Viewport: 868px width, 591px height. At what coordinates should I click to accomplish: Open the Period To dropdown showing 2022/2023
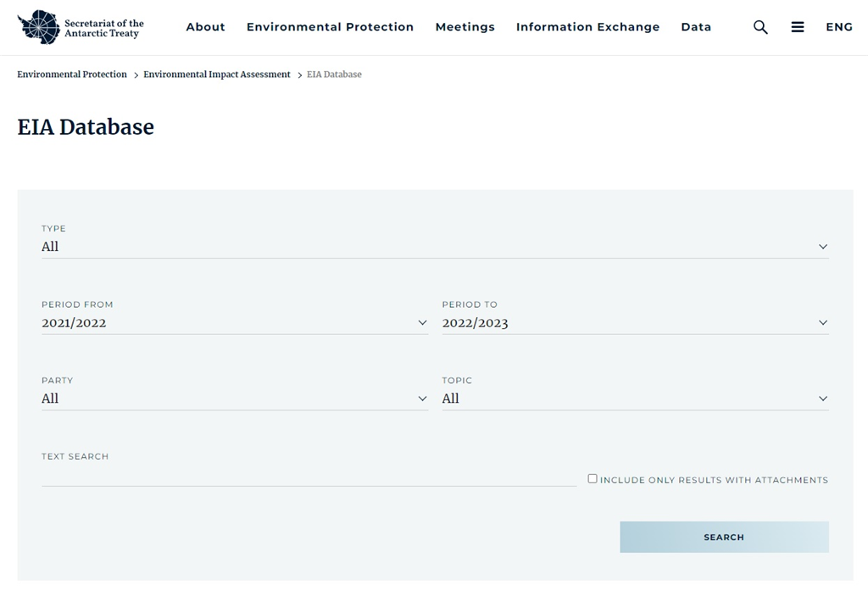click(635, 323)
